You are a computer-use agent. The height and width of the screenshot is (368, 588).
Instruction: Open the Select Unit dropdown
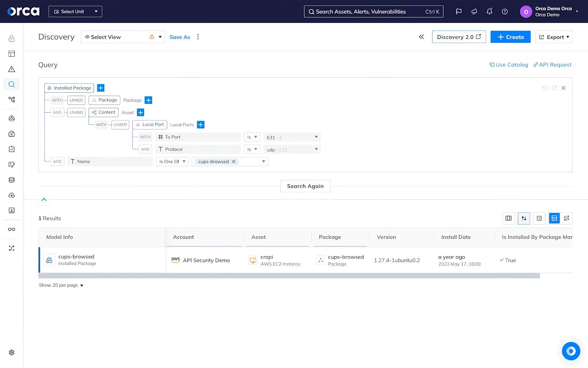pos(75,11)
